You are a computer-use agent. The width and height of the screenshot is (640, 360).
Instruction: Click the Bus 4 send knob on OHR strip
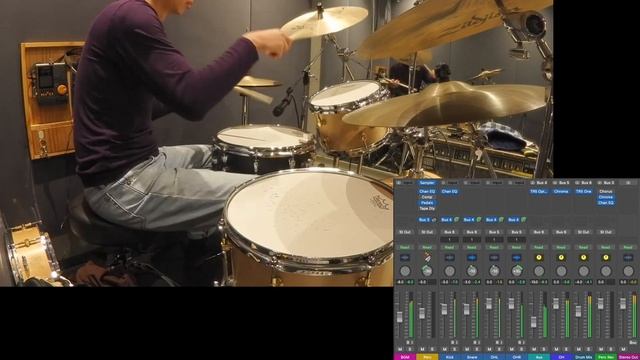click(x=523, y=220)
